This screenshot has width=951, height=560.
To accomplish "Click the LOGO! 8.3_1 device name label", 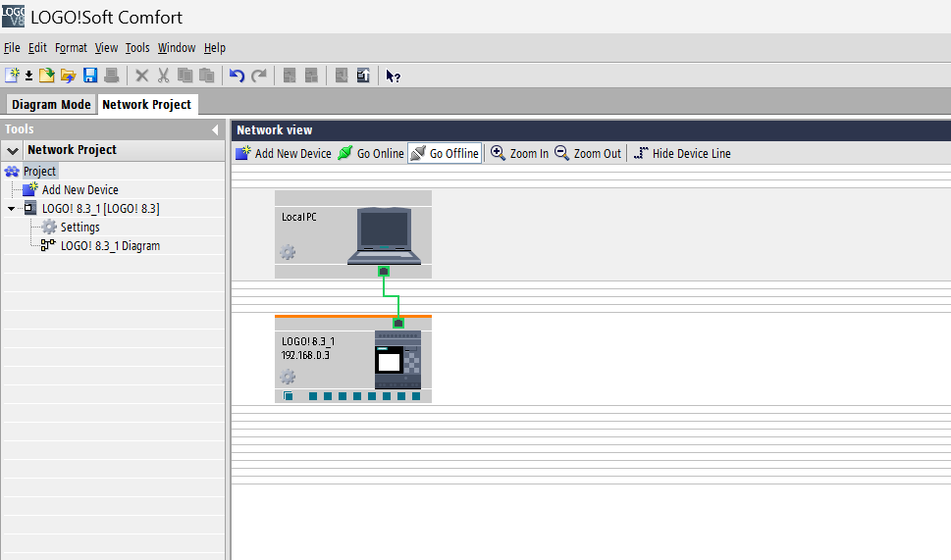I will coord(308,342).
